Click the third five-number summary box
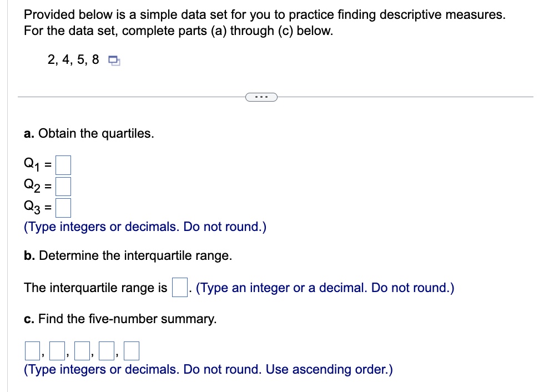544x392 pixels. click(82, 351)
